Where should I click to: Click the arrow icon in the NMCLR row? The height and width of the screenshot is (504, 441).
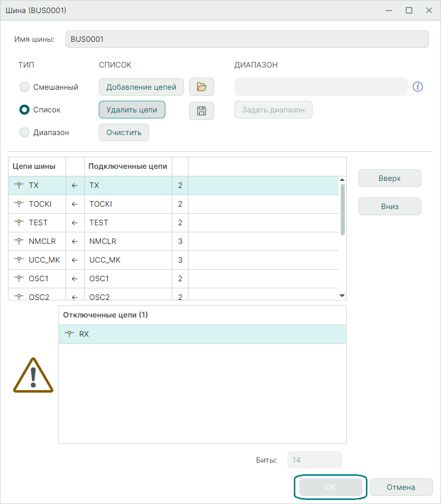tap(75, 241)
